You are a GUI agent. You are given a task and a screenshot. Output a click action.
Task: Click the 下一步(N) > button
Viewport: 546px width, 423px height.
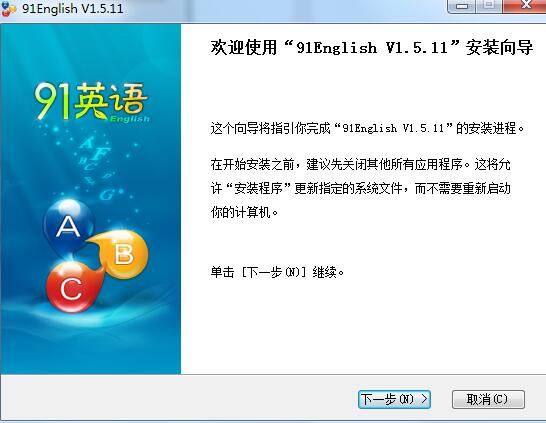tap(394, 399)
